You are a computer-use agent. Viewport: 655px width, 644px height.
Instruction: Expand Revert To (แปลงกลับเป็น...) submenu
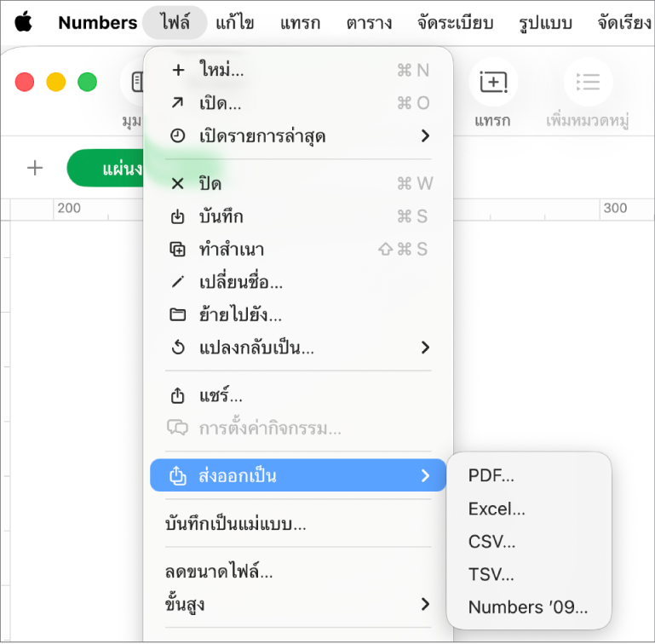(x=298, y=348)
